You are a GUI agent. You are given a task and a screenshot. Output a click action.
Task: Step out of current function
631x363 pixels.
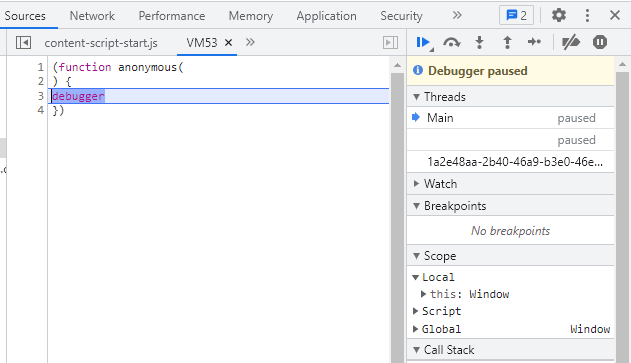tap(507, 42)
